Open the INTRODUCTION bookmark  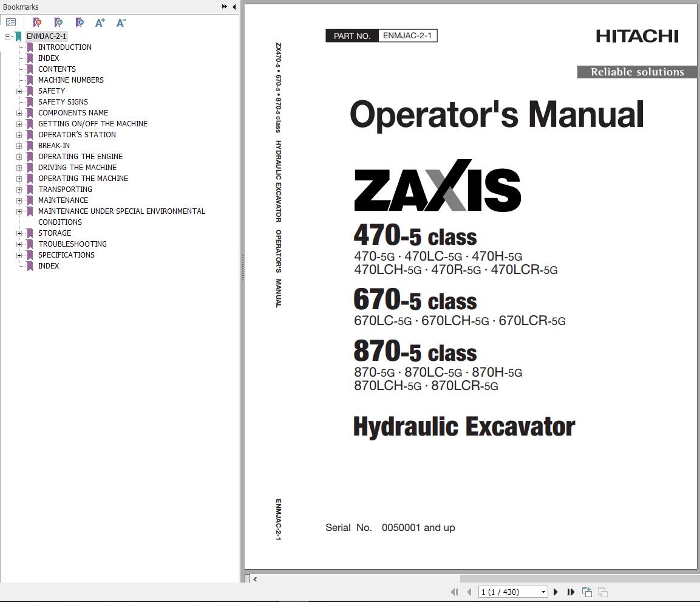pyautogui.click(x=65, y=47)
